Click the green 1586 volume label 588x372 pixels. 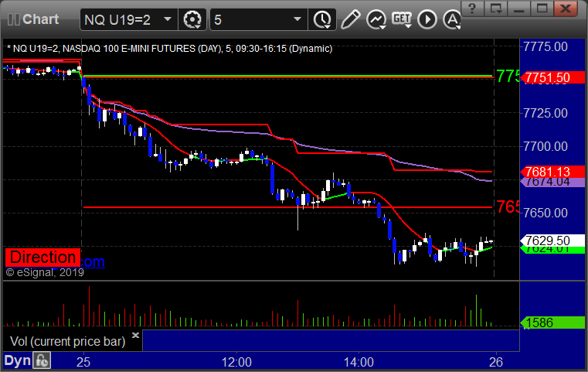coord(552,323)
